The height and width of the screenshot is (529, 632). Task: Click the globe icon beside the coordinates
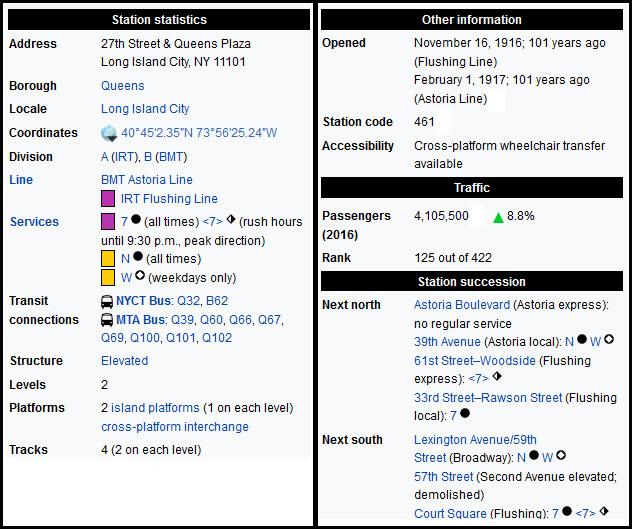click(x=109, y=133)
